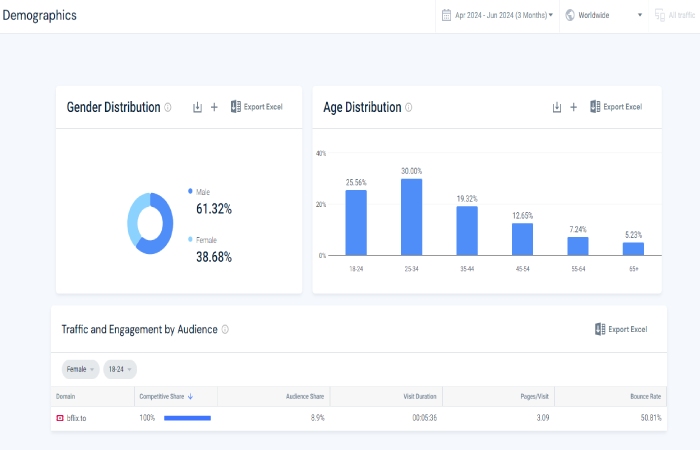Click the Competitive Share sort arrow

(190, 396)
